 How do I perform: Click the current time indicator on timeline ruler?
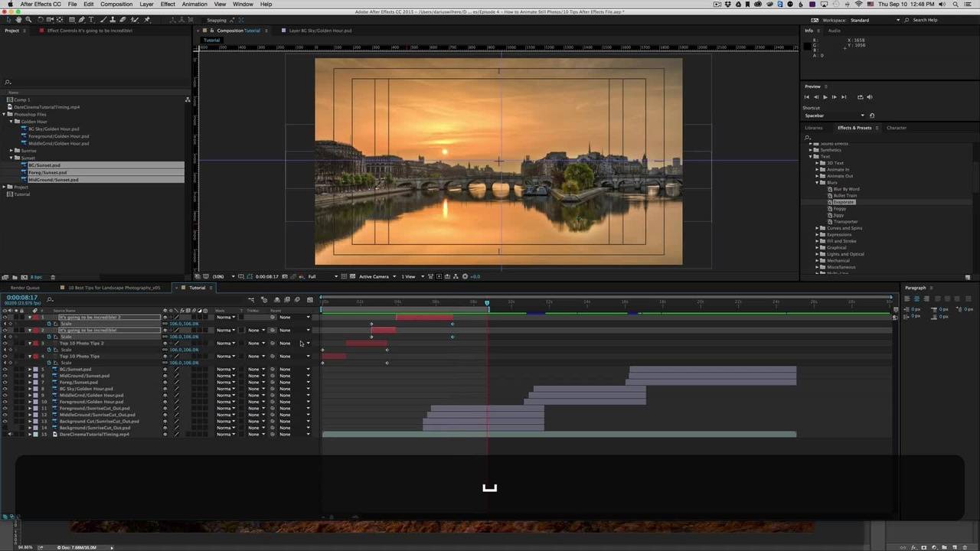487,303
